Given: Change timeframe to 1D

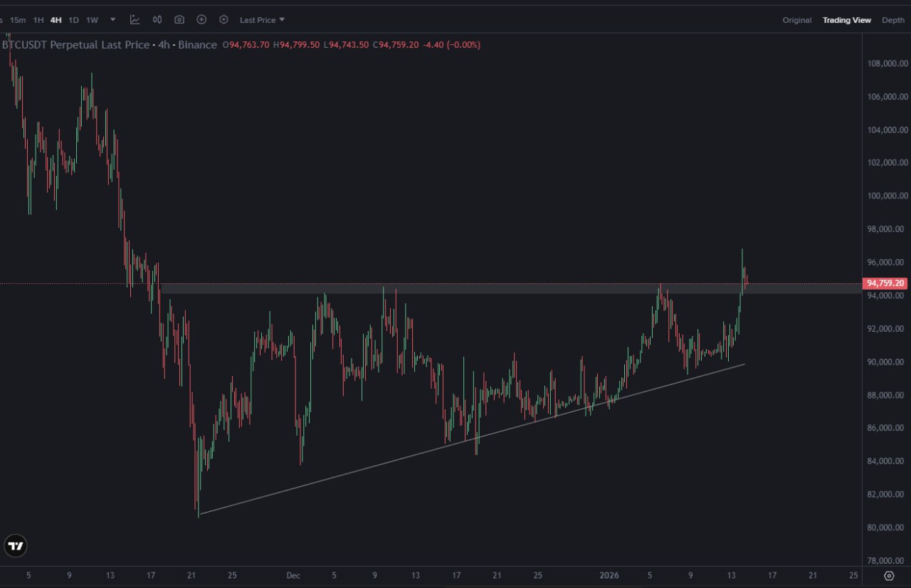Looking at the screenshot, I should click(x=73, y=19).
